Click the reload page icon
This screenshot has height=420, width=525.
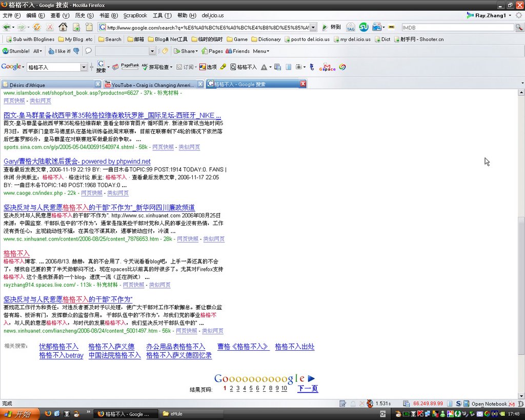coord(36,27)
